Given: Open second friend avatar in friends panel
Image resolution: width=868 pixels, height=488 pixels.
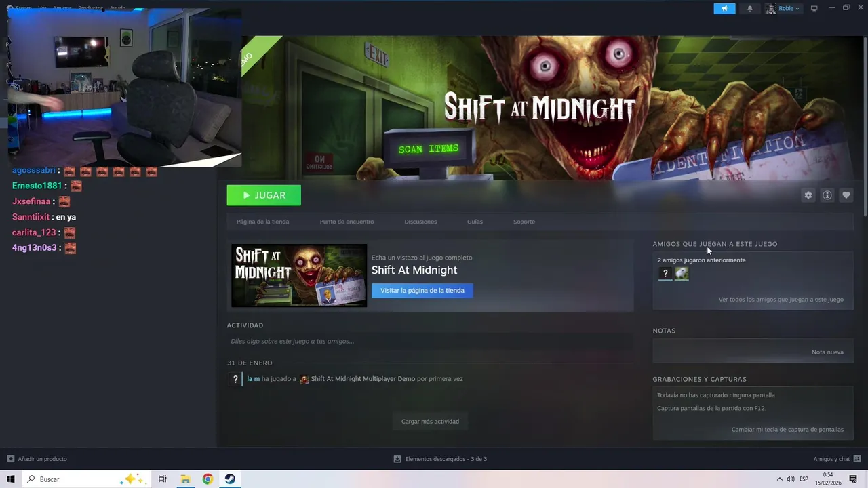Looking at the screenshot, I should click(682, 274).
